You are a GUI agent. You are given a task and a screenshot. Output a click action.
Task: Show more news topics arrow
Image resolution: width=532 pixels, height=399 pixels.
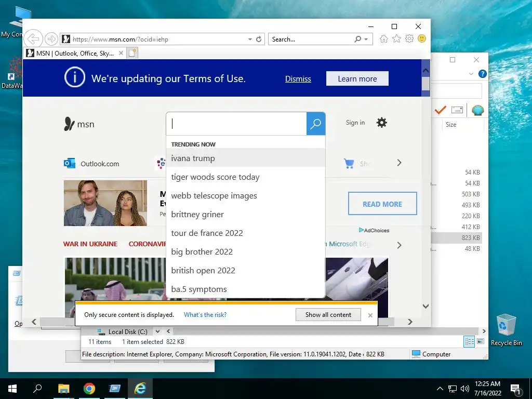pos(400,245)
